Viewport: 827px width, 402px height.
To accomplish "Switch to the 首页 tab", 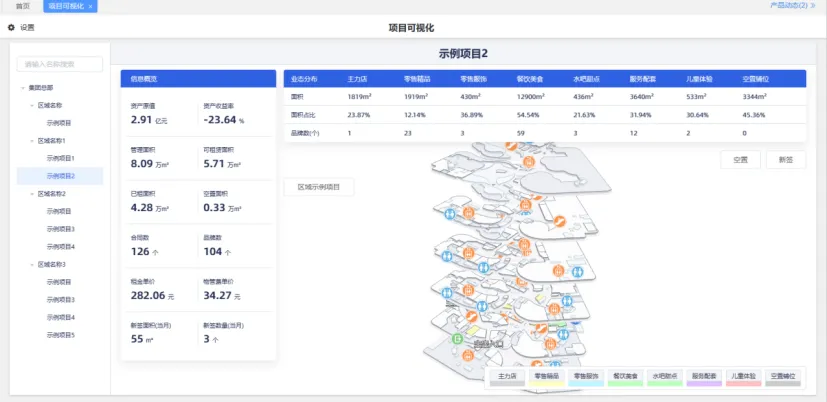I will (22, 6).
